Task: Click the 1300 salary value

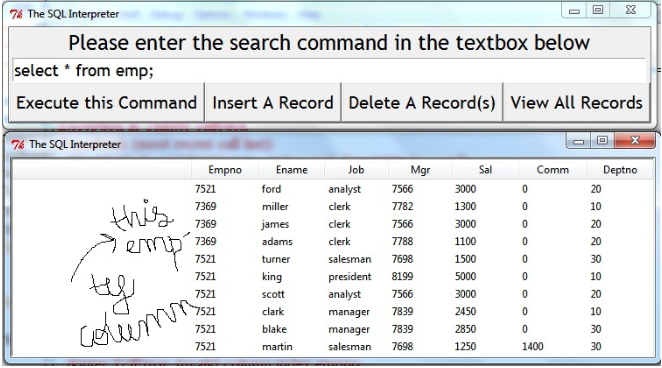Action: [x=465, y=206]
